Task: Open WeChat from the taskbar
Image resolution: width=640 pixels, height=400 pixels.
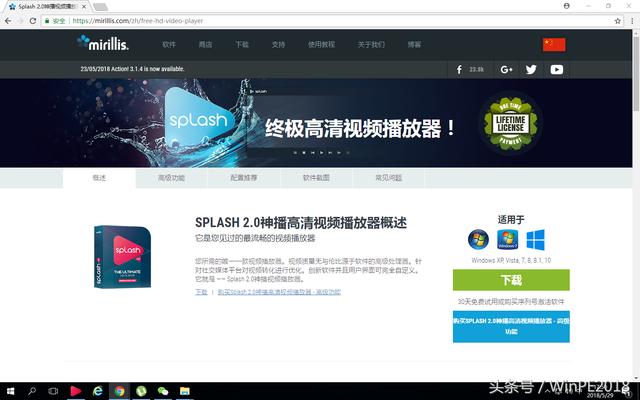Action: pyautogui.click(x=163, y=391)
